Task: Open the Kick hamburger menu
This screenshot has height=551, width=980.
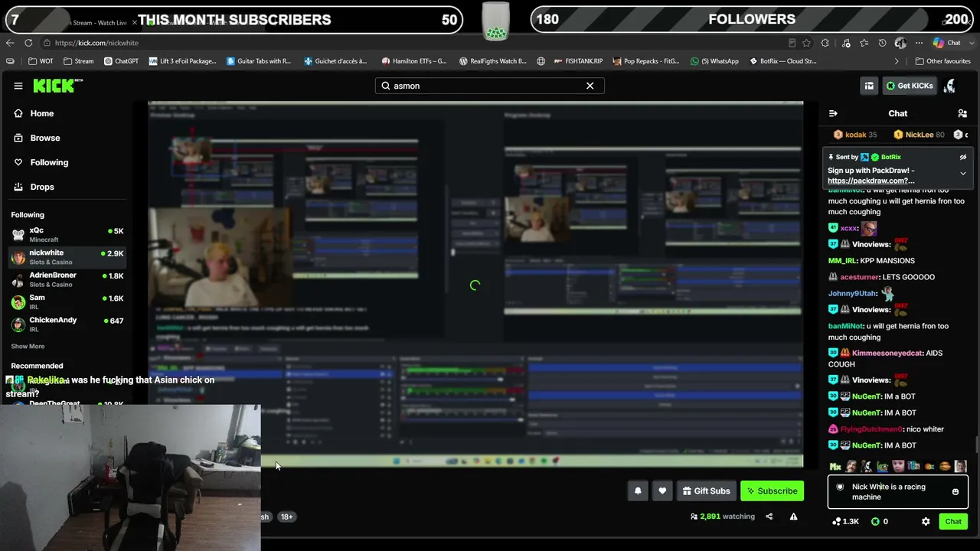Action: coord(18,86)
